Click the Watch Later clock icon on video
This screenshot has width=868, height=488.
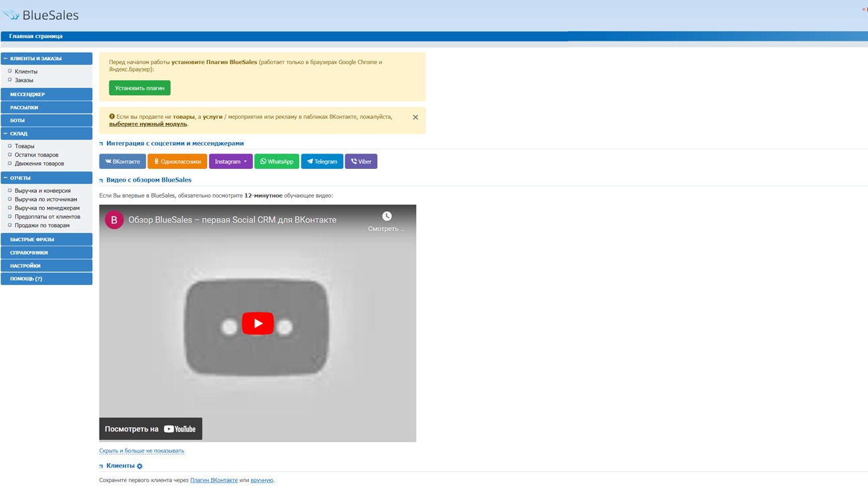click(387, 216)
